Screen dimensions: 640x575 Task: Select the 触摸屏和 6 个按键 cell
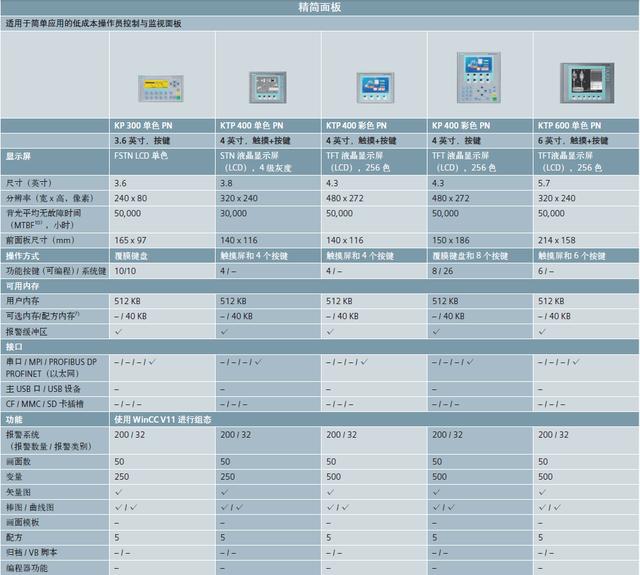coord(572,256)
